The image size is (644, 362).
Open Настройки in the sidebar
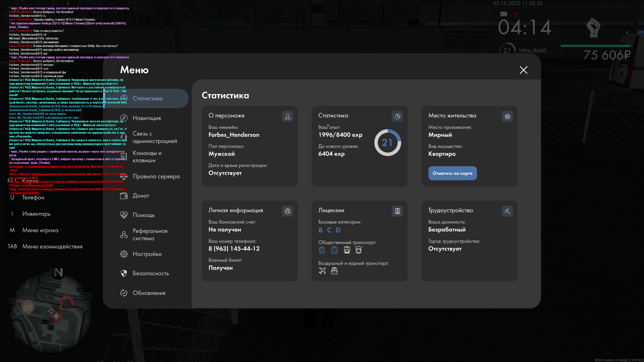pos(147,254)
